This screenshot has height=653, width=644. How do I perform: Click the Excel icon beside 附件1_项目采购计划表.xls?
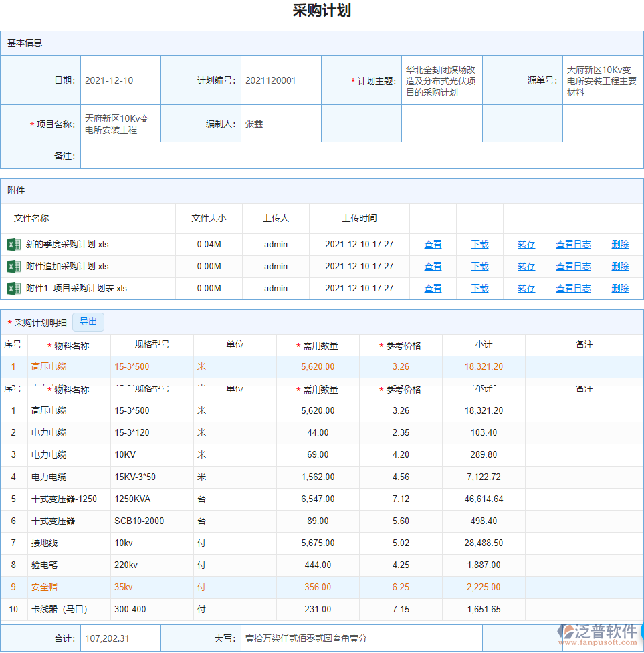point(13,288)
